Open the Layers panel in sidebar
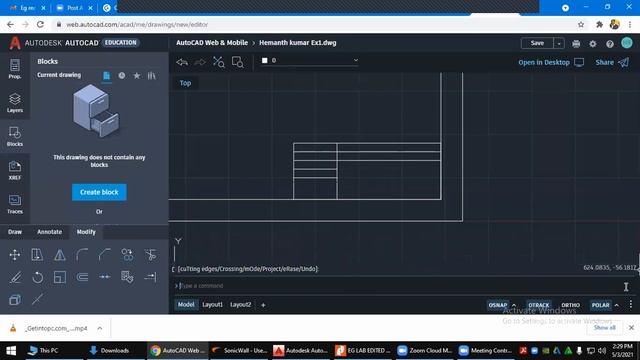 tap(15, 102)
